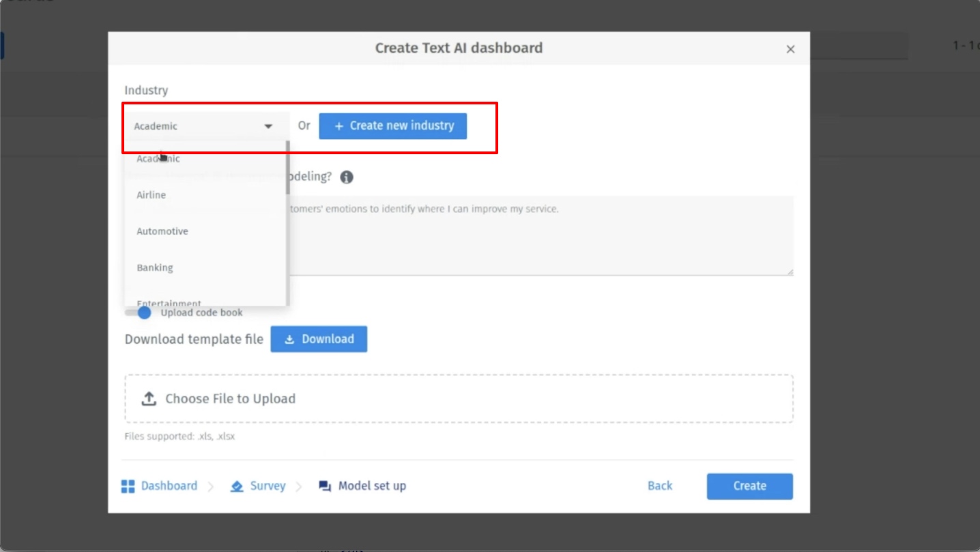The image size is (980, 552).
Task: Click the upload arrow icon
Action: (x=149, y=398)
